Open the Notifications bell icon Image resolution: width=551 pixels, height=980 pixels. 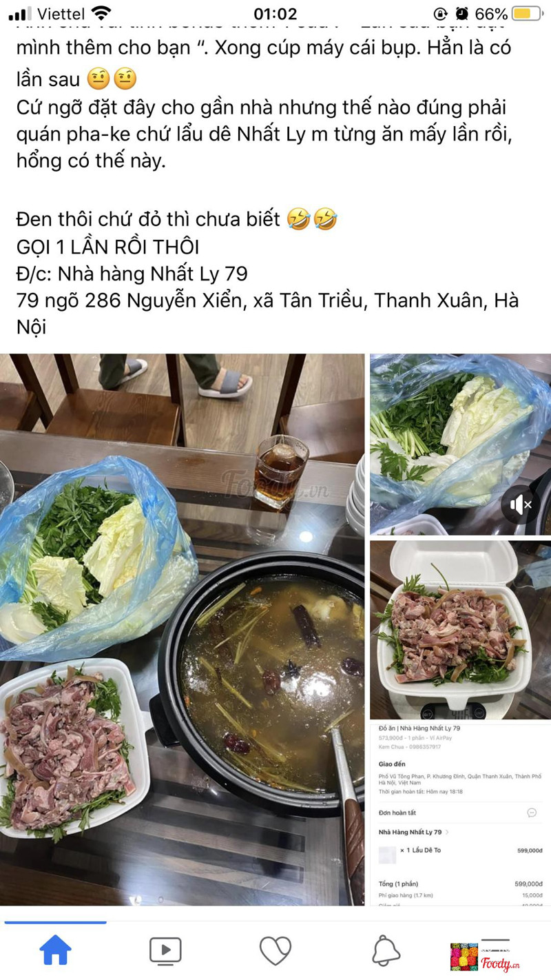point(386,951)
